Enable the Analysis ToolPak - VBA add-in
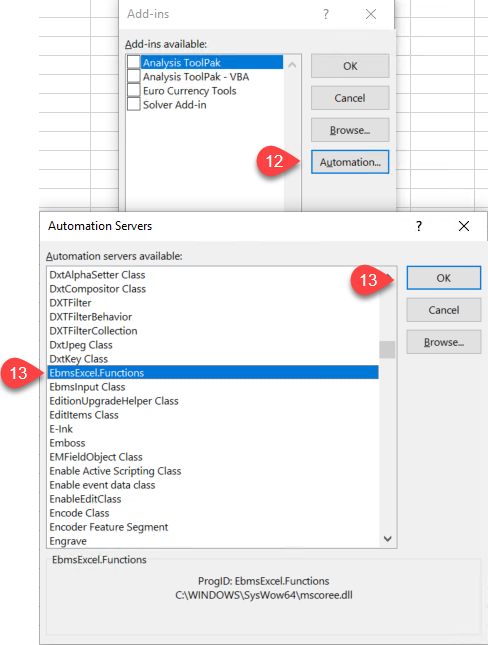 tap(133, 76)
